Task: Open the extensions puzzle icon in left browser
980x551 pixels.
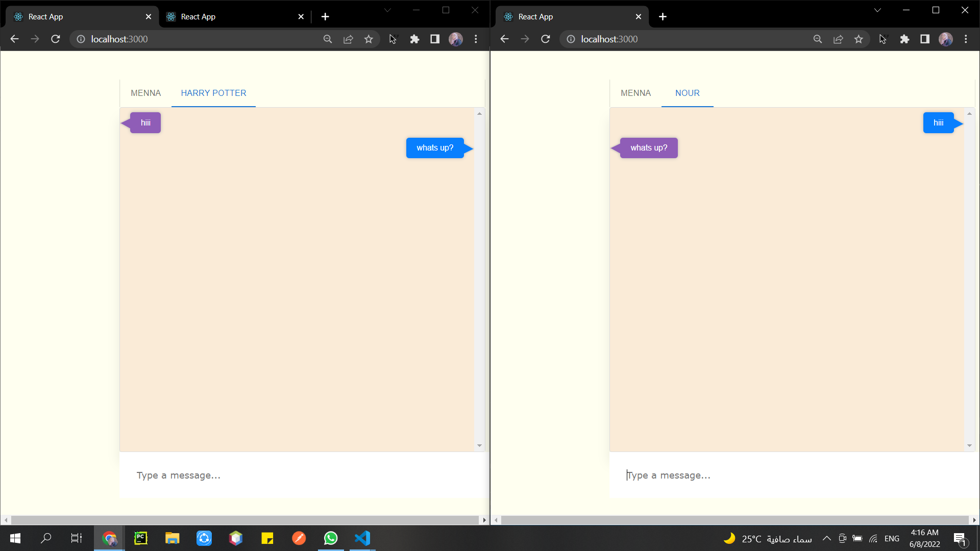Action: point(414,39)
